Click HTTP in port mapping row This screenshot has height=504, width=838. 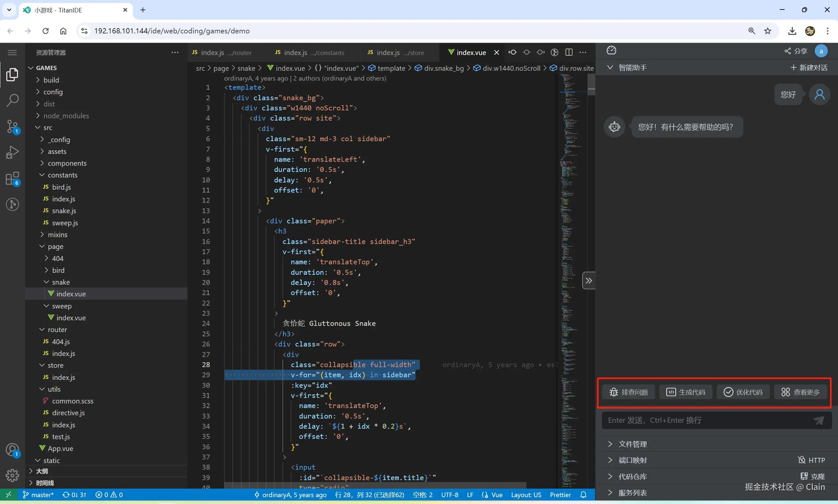click(811, 460)
